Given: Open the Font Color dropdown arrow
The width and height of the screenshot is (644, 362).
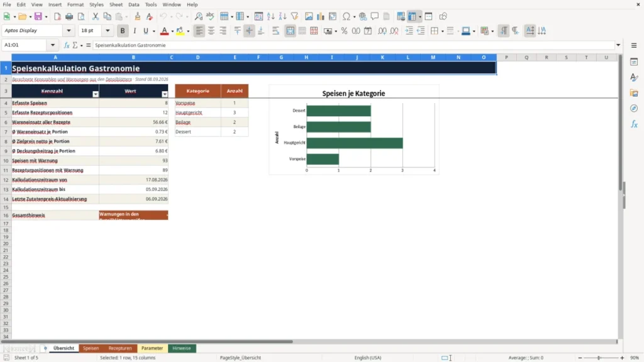Looking at the screenshot, I should click(172, 31).
